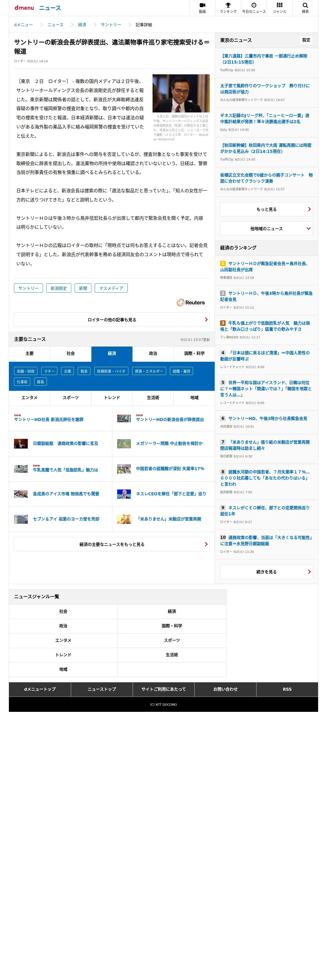The image size is (327, 980).
Task: Open 経済の主要なニュースをもっと見る
Action: (112, 544)
